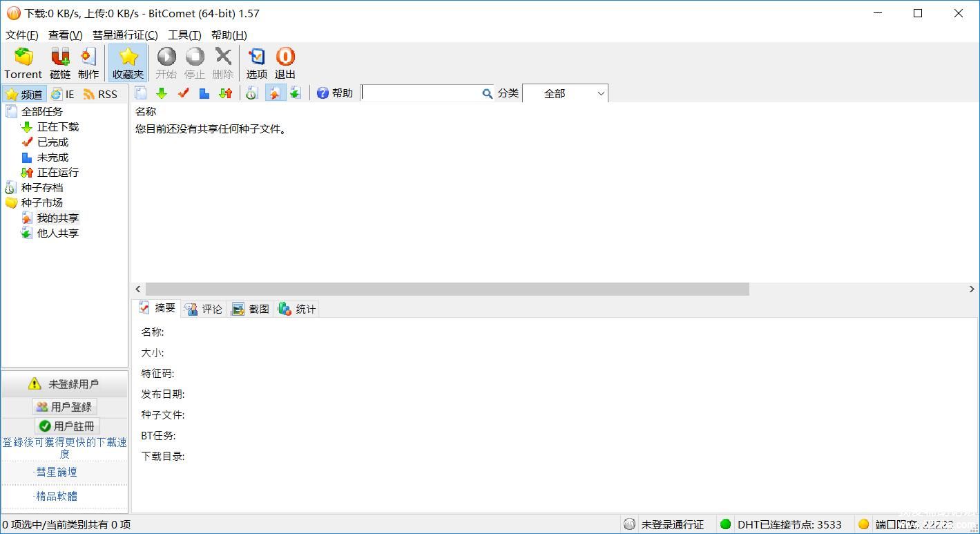Switch to the 摘要 summary tab
980x534 pixels.
pos(157,308)
